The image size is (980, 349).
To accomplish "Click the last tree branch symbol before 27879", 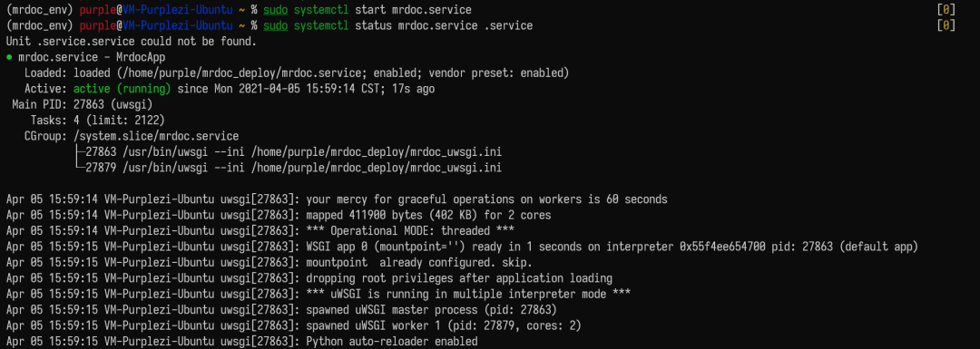I will (79, 168).
